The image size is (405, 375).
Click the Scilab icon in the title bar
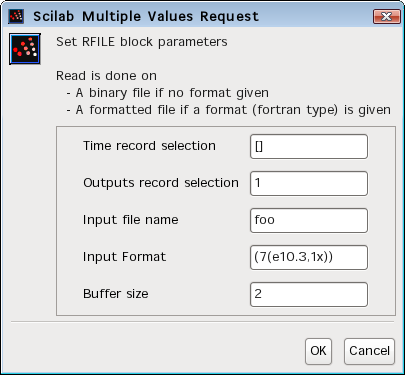point(16,16)
